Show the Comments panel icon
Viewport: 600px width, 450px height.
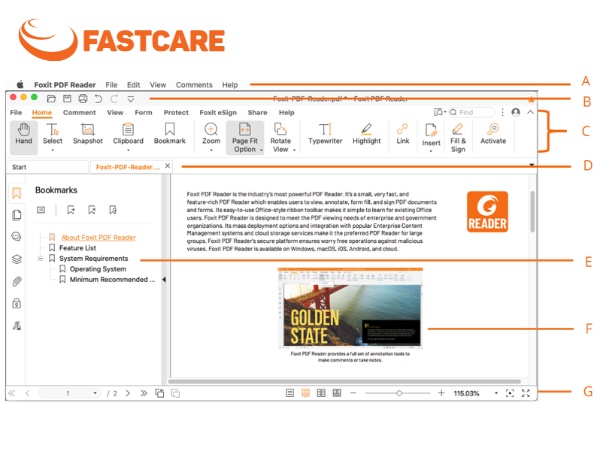16,236
